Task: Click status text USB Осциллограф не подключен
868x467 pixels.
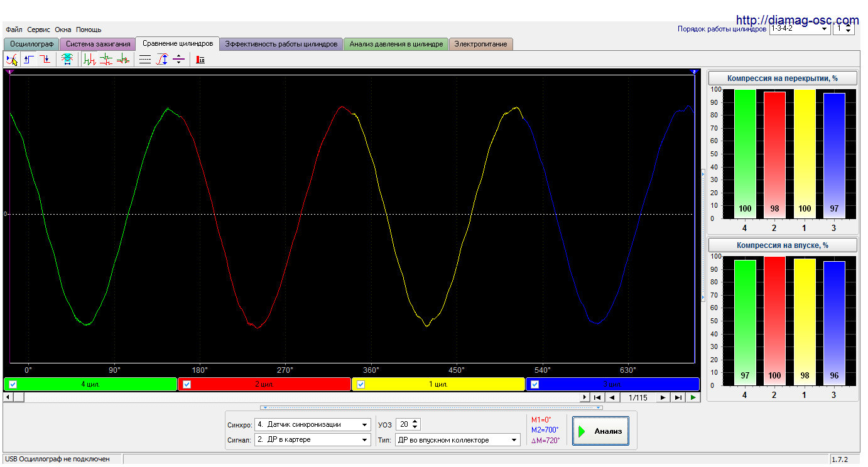Action: 57,459
